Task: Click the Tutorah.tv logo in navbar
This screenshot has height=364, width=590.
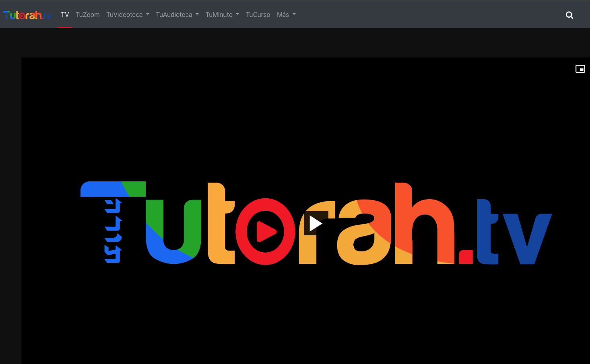Action: point(27,15)
